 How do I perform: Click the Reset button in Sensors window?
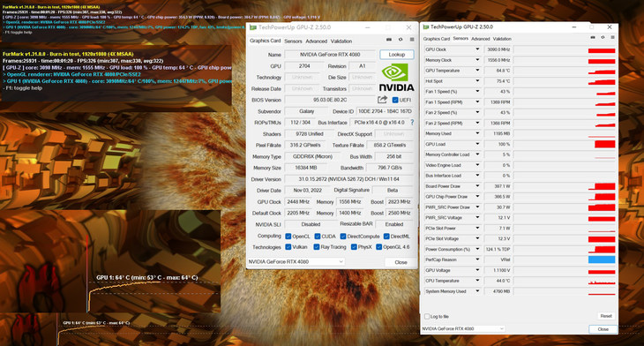click(x=606, y=316)
